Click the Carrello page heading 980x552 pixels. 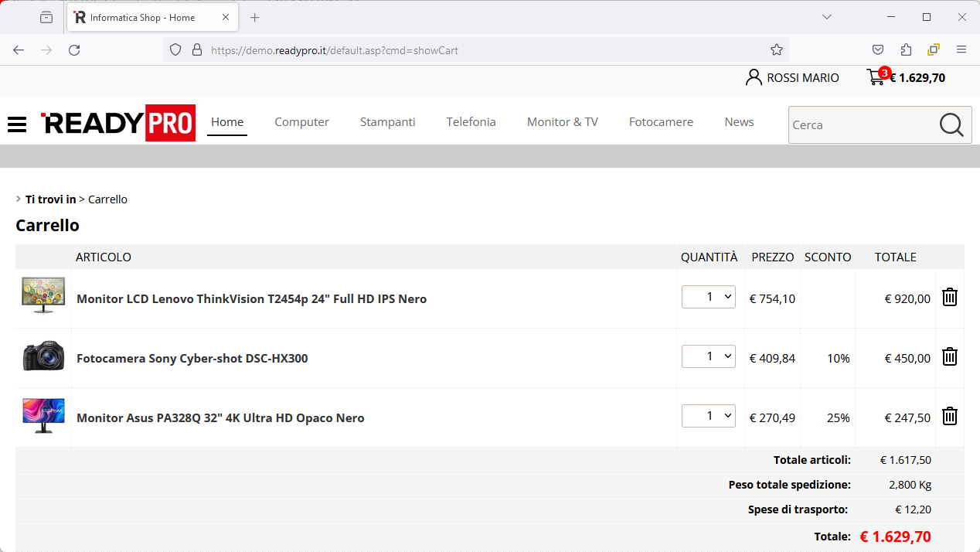[48, 226]
